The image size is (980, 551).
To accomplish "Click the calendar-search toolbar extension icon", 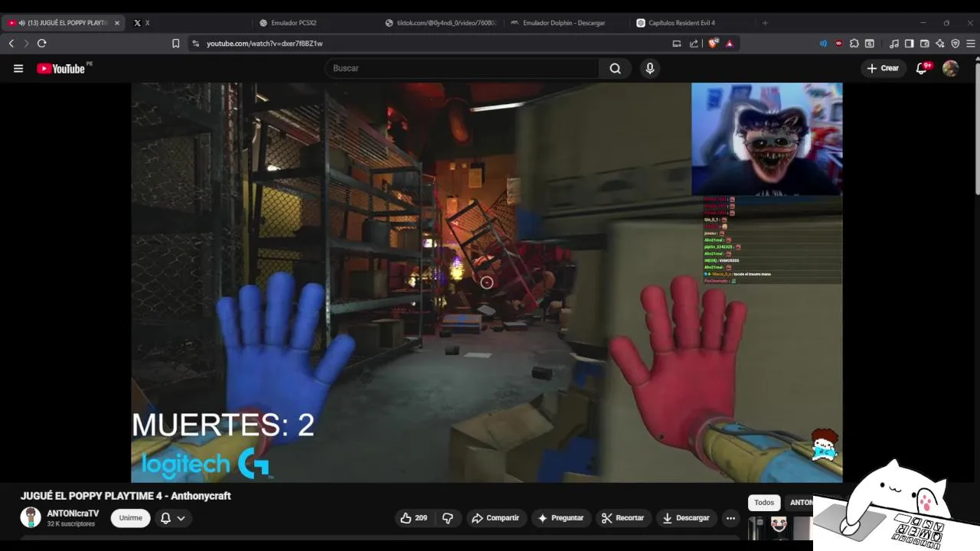I will 870,44.
